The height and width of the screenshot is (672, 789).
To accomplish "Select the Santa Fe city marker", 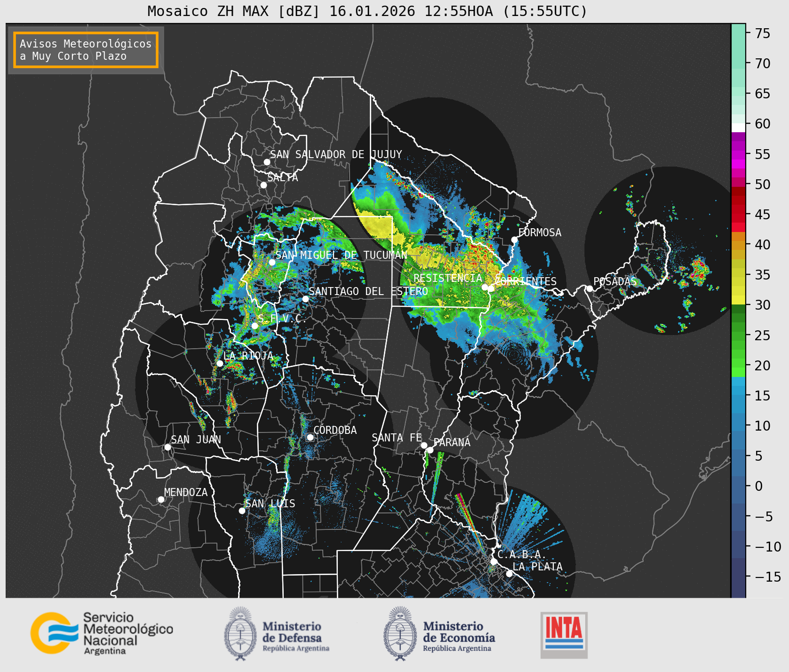I will pos(424,445).
